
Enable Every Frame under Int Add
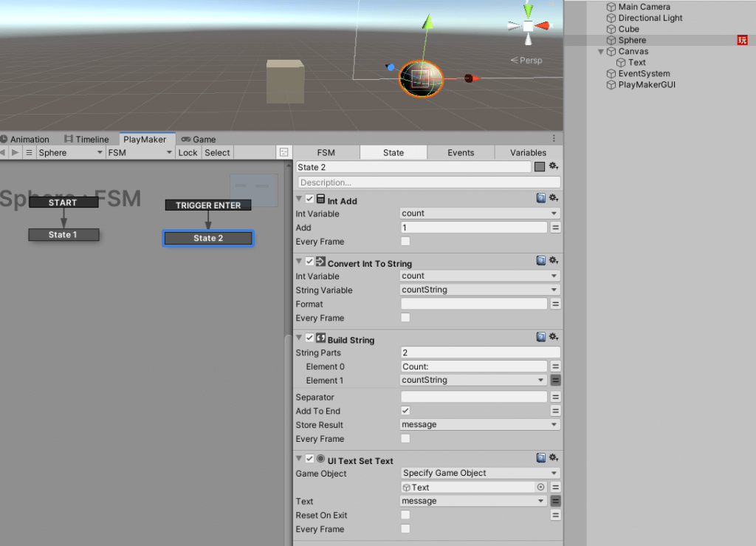[x=405, y=242]
